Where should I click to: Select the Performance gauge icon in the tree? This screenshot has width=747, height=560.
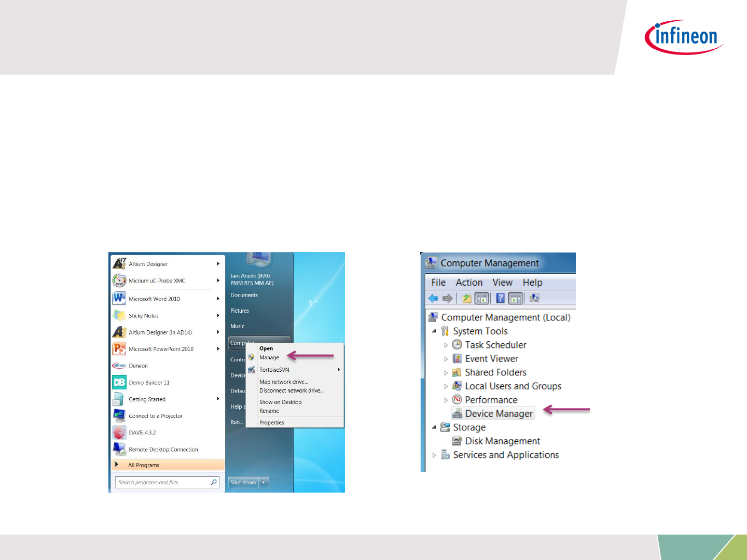coord(457,400)
